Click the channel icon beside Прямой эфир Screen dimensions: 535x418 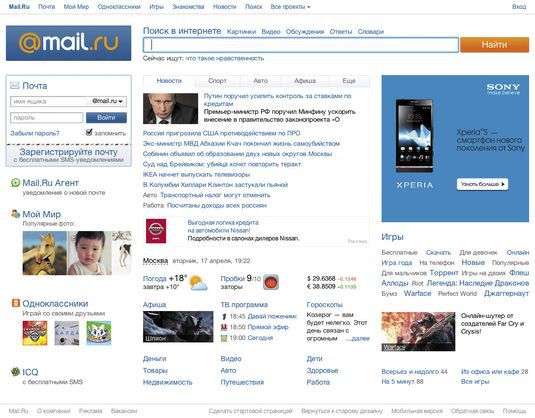click(x=224, y=327)
